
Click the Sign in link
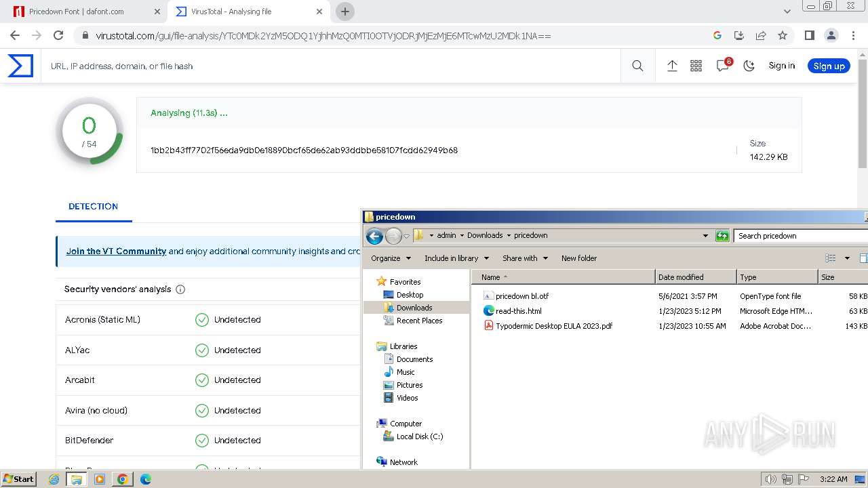[782, 66]
